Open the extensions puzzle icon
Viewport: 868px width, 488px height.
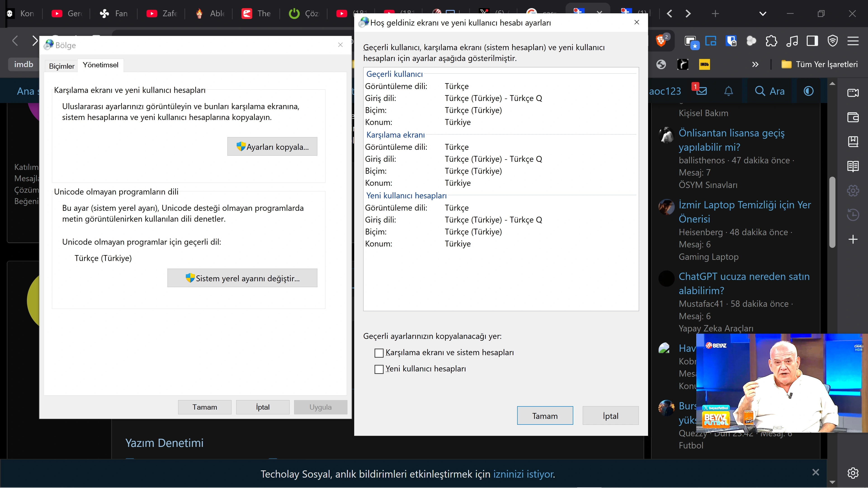[x=772, y=41]
